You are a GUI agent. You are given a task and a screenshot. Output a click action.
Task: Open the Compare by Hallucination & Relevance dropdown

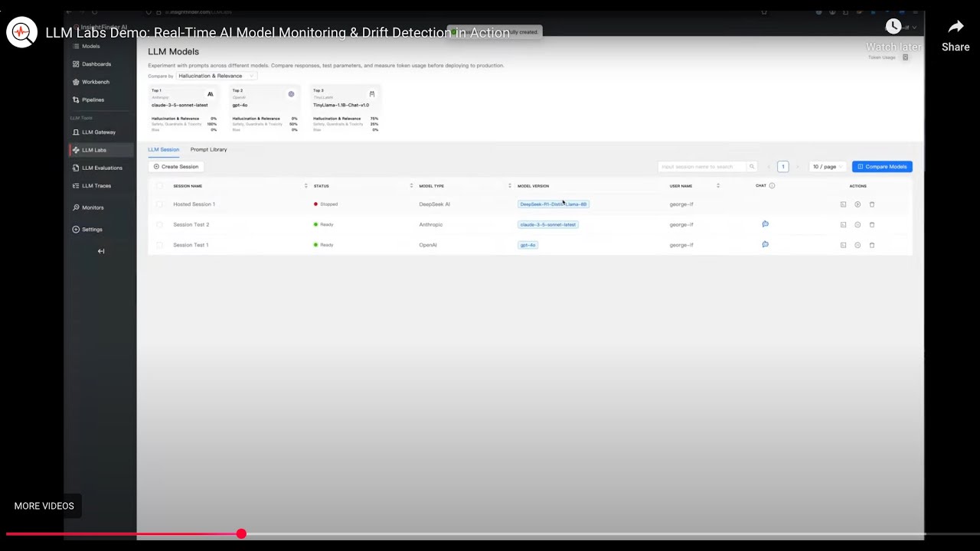(x=217, y=76)
